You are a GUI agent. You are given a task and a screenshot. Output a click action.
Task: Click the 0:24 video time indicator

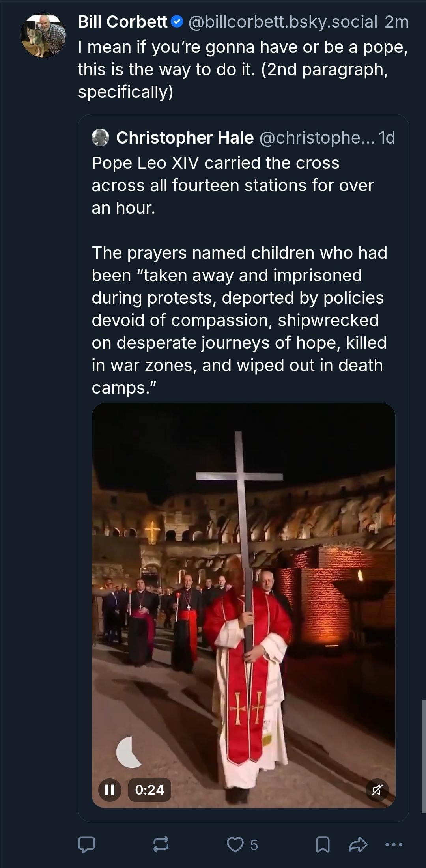tap(149, 790)
